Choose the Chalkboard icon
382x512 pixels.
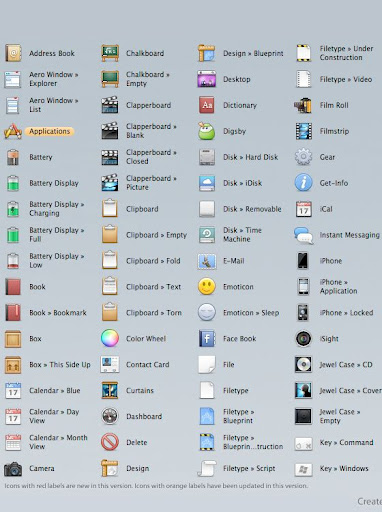coord(110,53)
